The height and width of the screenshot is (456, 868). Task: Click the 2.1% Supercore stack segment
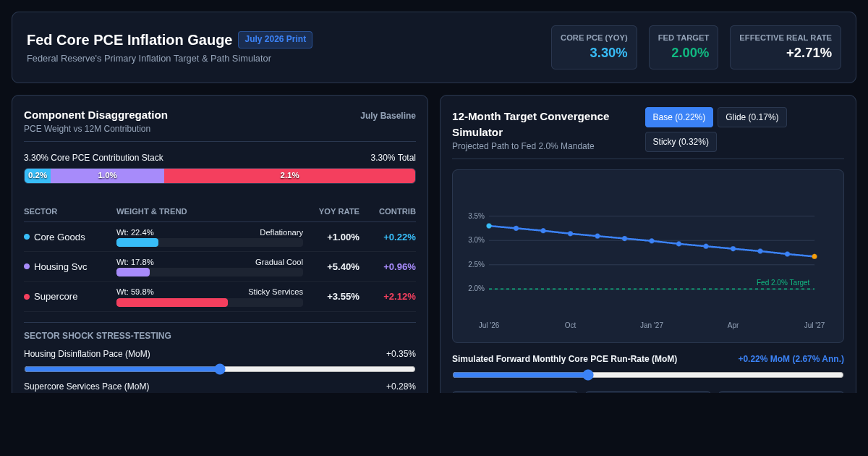(x=289, y=176)
